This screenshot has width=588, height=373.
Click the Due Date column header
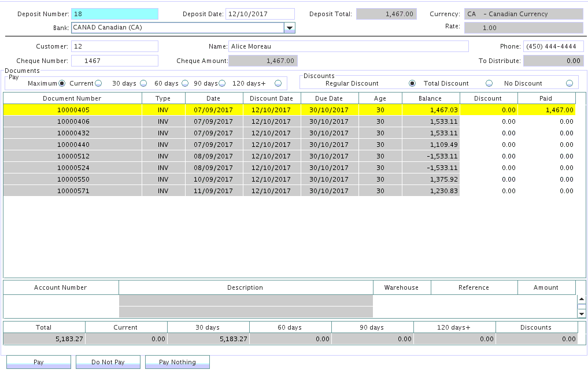point(329,98)
